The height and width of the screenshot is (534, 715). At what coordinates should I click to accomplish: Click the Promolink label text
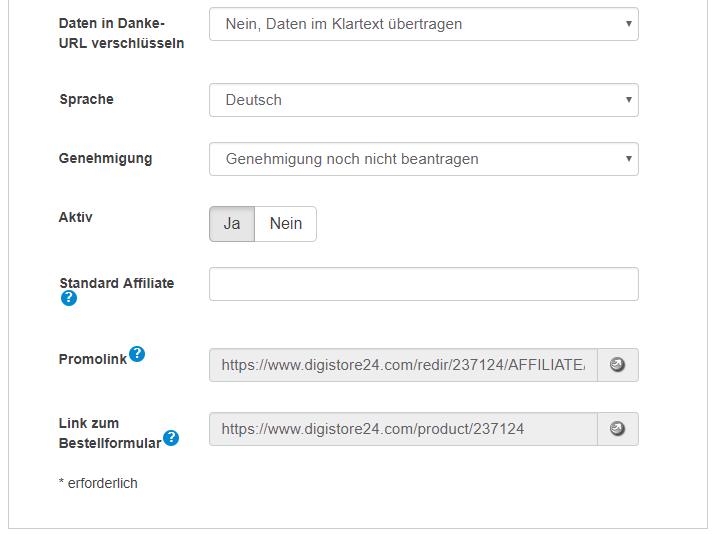click(93, 359)
